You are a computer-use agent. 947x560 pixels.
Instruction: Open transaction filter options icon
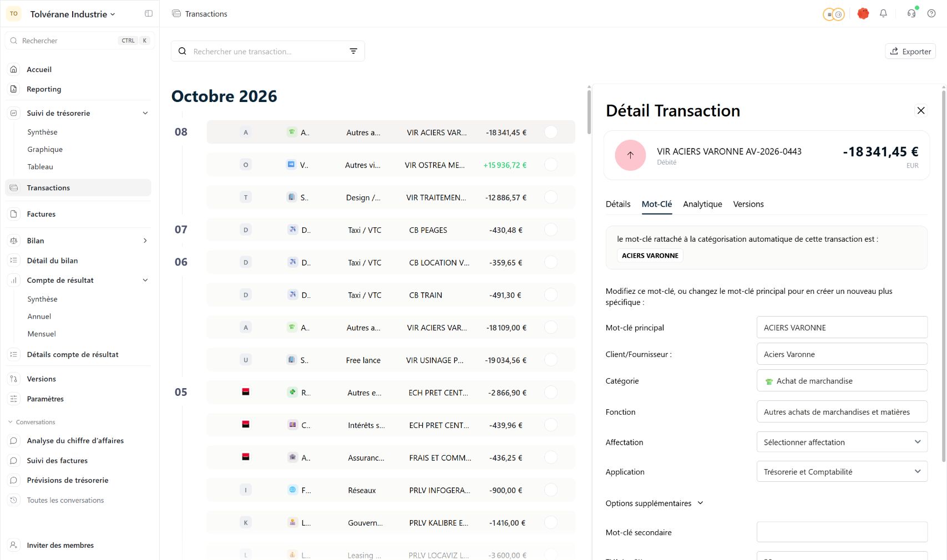click(353, 51)
